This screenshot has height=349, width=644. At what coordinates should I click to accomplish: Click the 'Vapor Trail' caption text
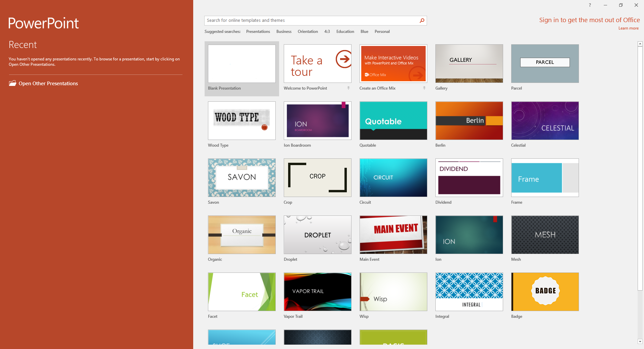pos(293,316)
